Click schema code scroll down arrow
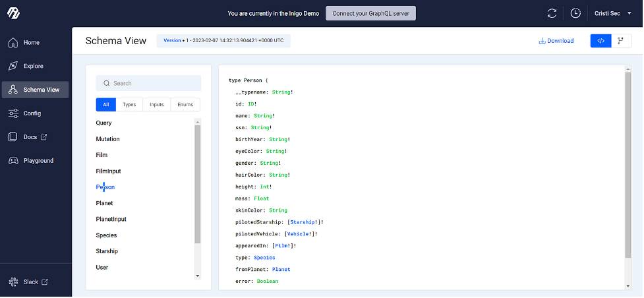This screenshot has height=298, width=644. click(x=628, y=286)
